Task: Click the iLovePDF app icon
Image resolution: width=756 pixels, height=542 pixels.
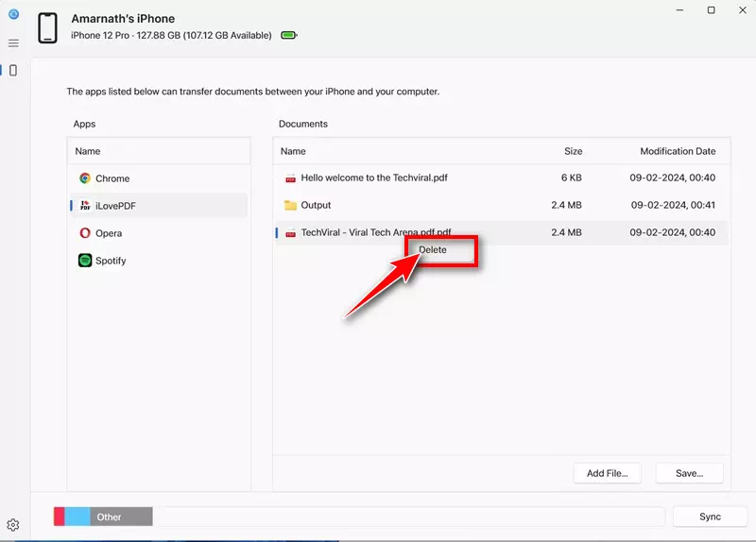Action: (85, 206)
